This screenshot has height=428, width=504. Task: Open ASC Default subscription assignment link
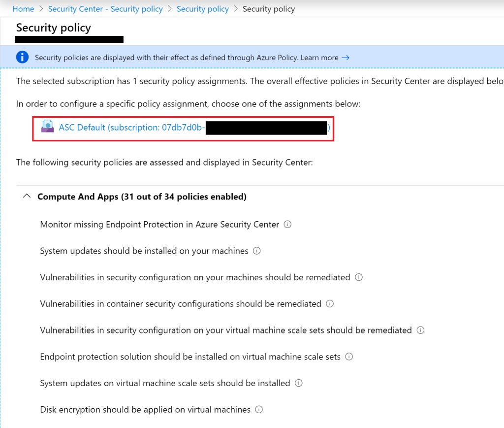click(131, 128)
